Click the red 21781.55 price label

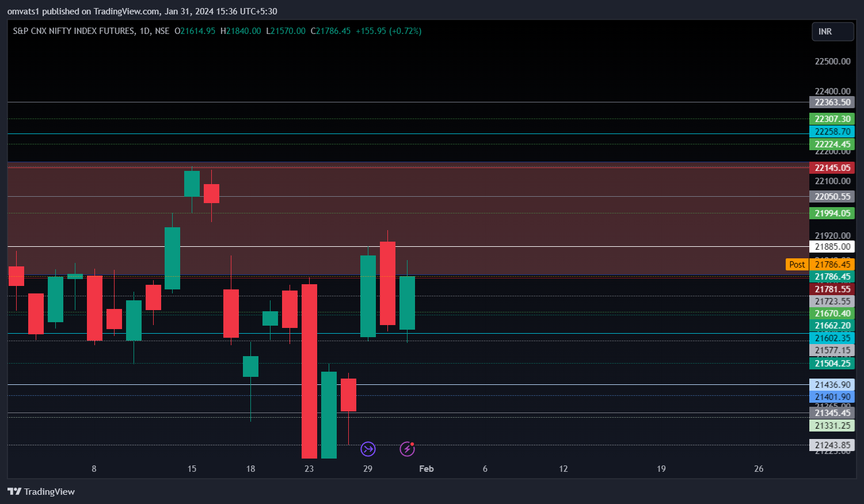click(x=832, y=289)
